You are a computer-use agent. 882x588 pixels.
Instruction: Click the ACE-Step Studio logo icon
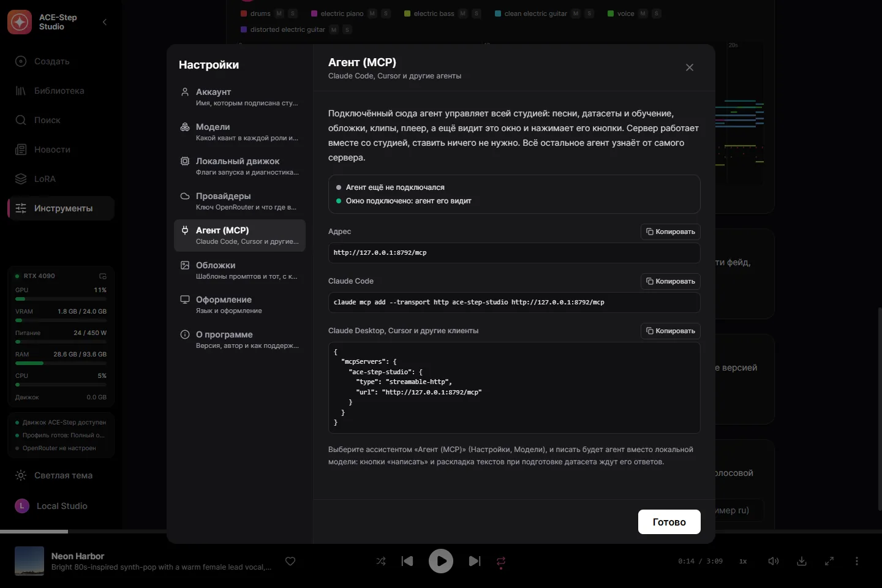point(20,22)
